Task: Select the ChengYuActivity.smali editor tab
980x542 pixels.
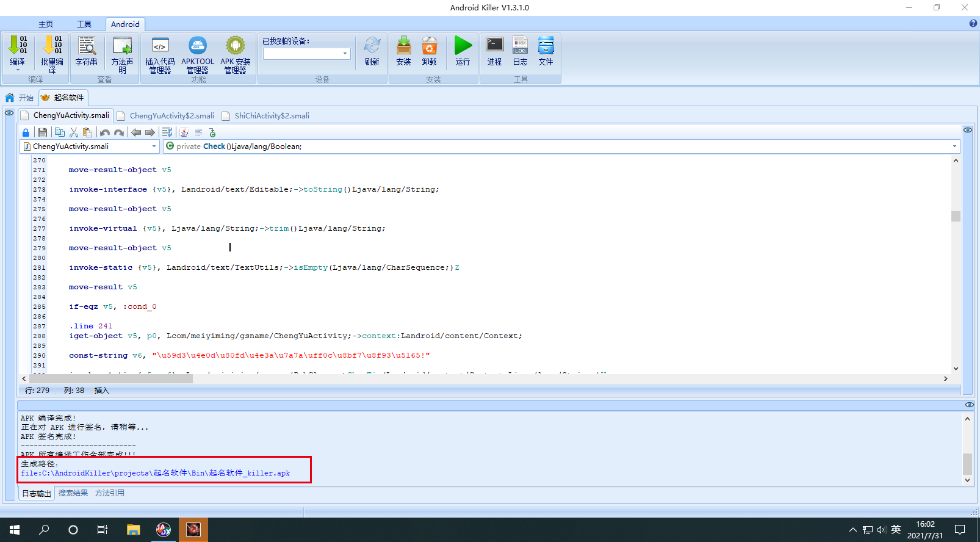Action: point(66,115)
